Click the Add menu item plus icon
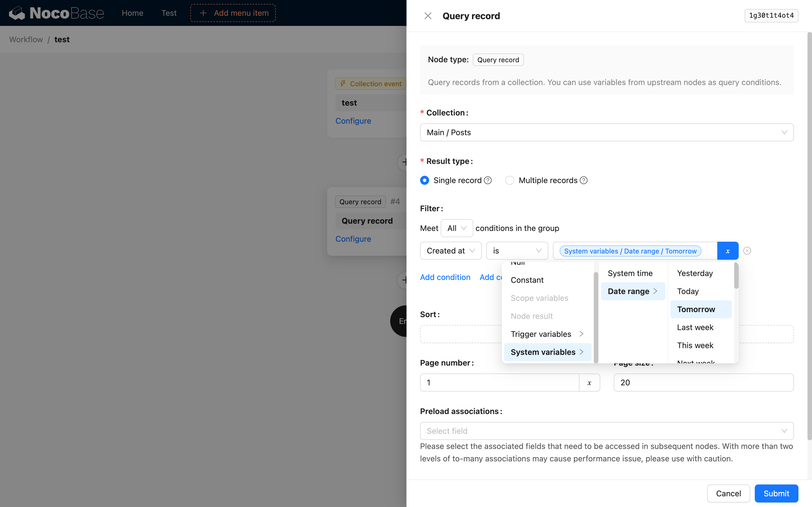The height and width of the screenshot is (507, 812). pyautogui.click(x=203, y=13)
